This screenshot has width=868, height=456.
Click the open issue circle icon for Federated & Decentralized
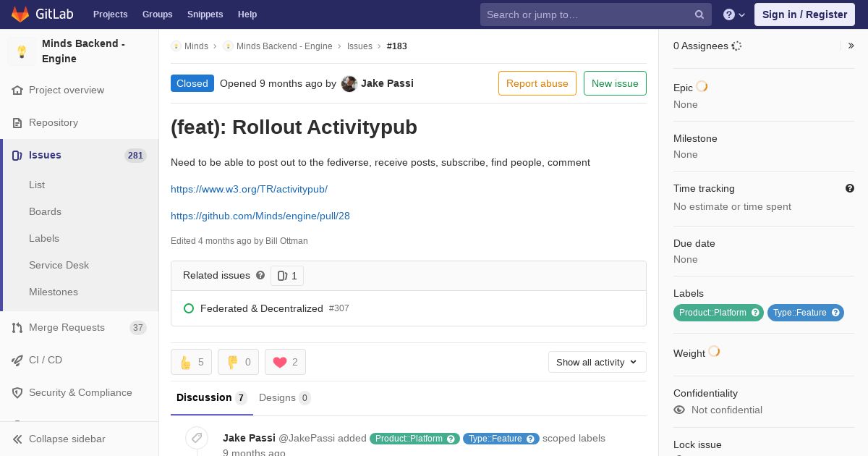pos(189,308)
